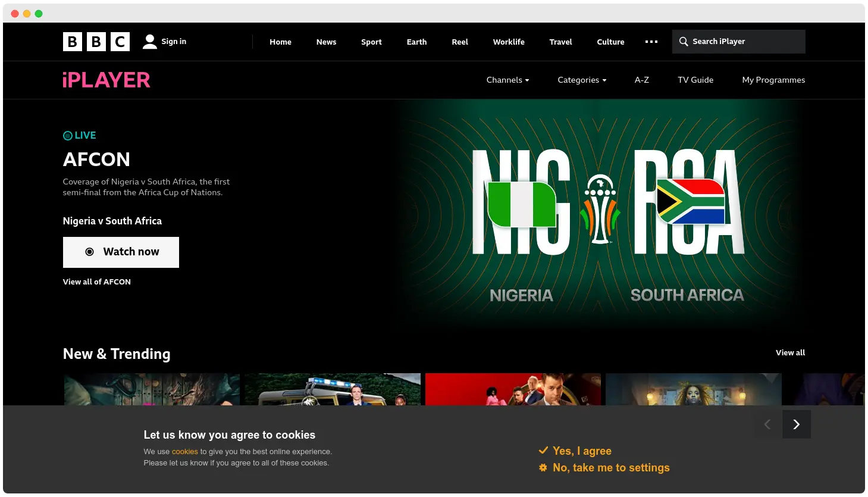Open the trending thumbnail with curly-haired woman
This screenshot has width=868, height=497.
pyautogui.click(x=694, y=389)
